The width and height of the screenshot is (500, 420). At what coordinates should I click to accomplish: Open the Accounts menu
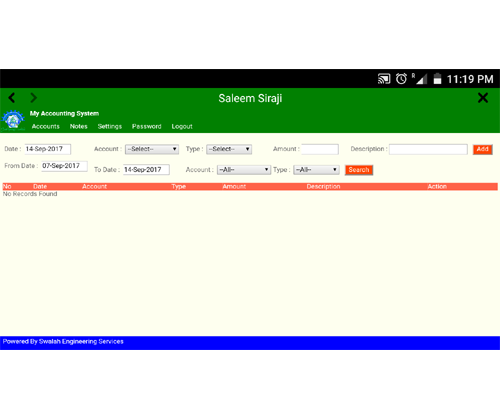point(46,126)
